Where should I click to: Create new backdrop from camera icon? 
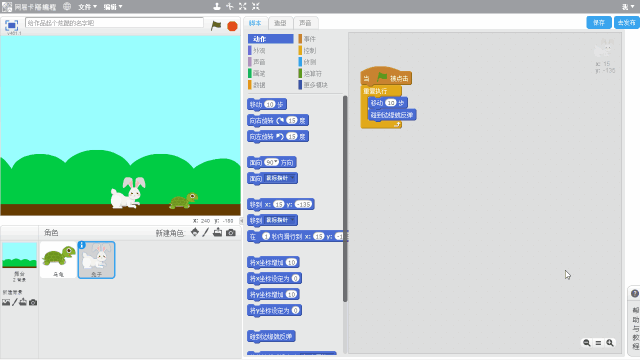(33, 302)
